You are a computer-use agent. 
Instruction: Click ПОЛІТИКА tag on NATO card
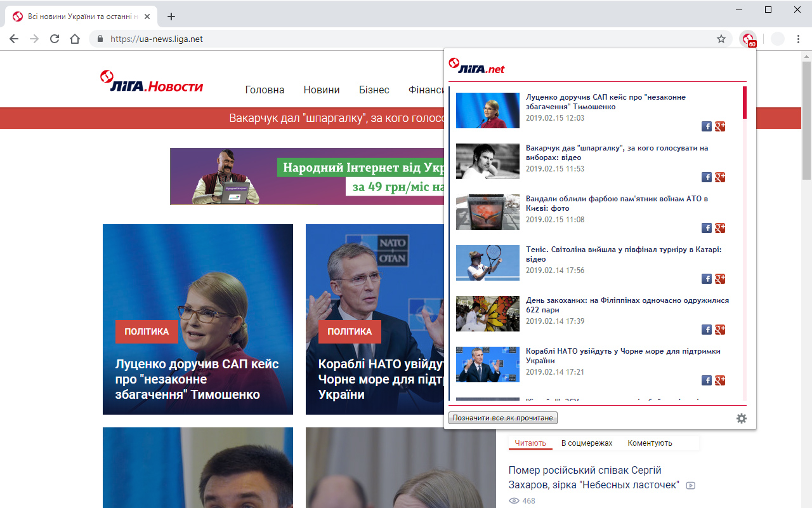(x=350, y=331)
